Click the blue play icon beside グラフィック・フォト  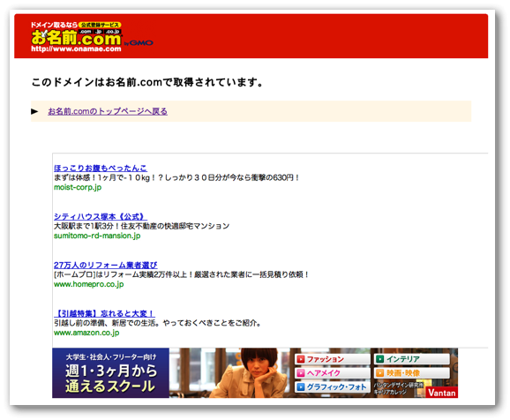[x=301, y=386]
